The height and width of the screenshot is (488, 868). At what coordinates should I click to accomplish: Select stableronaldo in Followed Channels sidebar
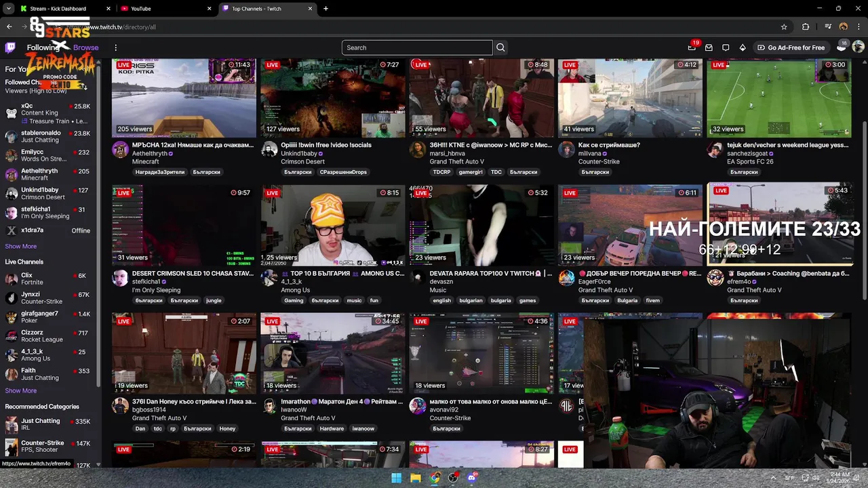click(x=51, y=136)
